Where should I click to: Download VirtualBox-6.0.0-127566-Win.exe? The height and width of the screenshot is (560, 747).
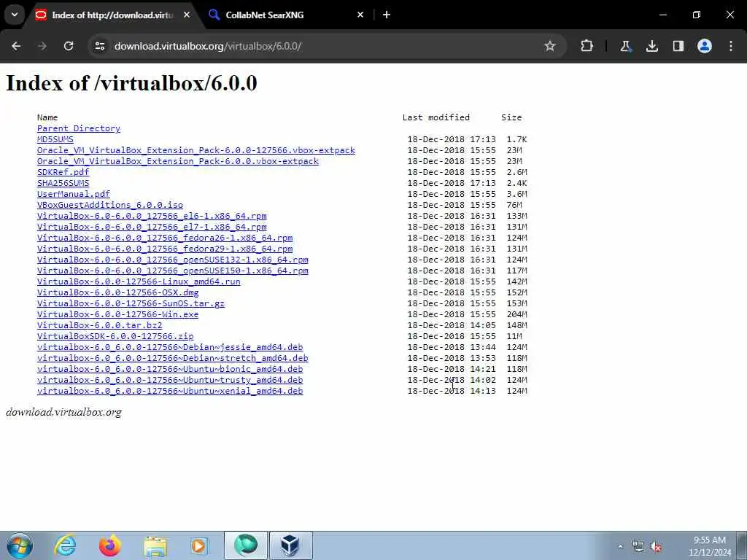point(118,315)
